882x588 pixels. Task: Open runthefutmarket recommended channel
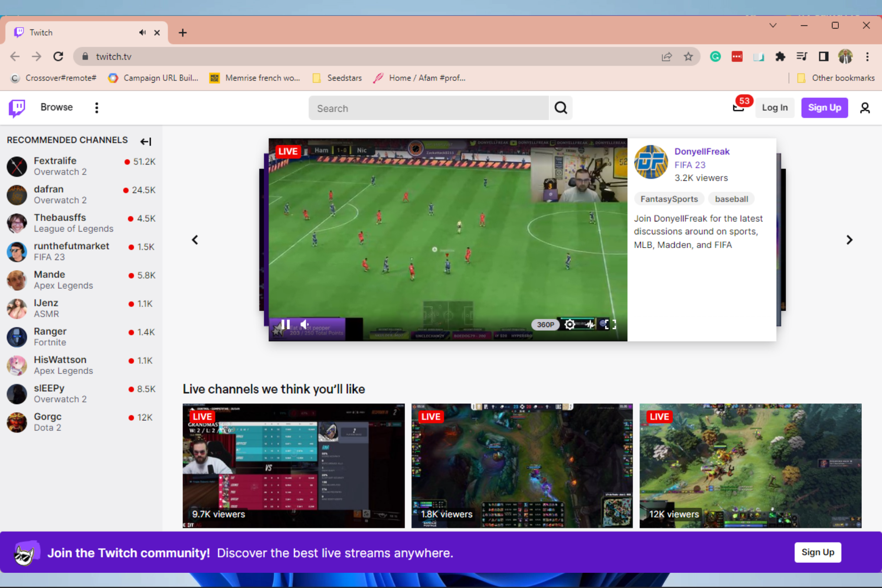coord(81,252)
